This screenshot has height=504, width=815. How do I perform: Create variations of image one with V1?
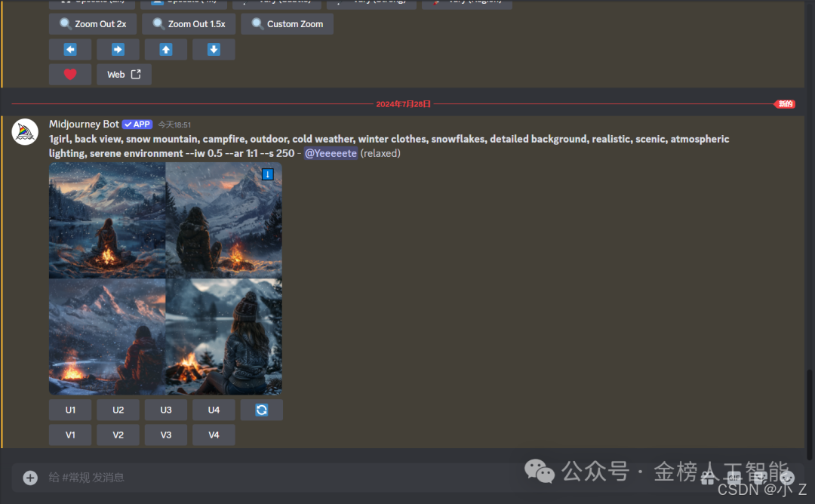[x=70, y=435]
